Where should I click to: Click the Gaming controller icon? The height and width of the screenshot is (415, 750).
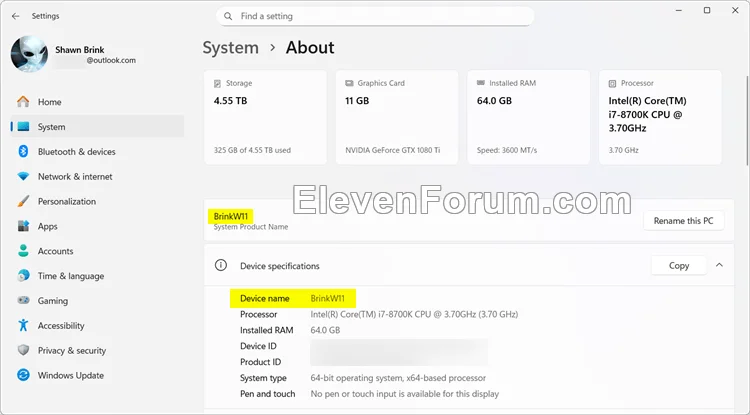tap(23, 301)
